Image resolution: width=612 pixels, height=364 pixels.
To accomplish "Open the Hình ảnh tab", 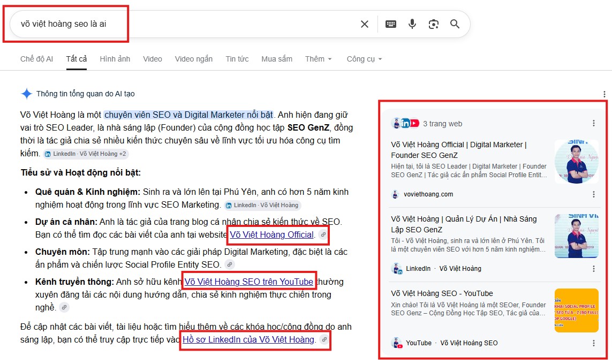I will (115, 59).
